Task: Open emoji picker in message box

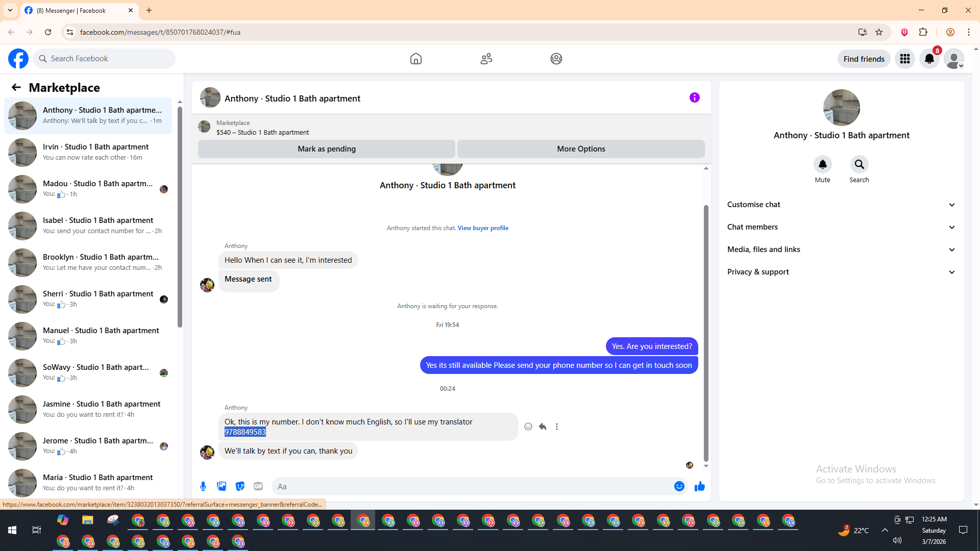Action: 679,486
